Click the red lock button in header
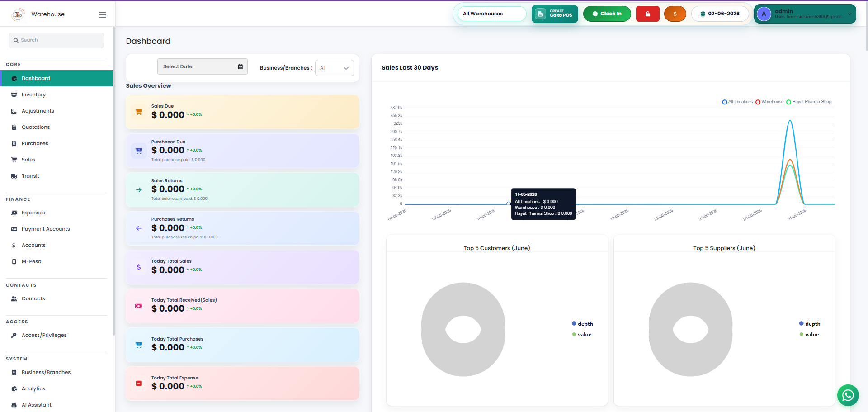 (x=647, y=14)
